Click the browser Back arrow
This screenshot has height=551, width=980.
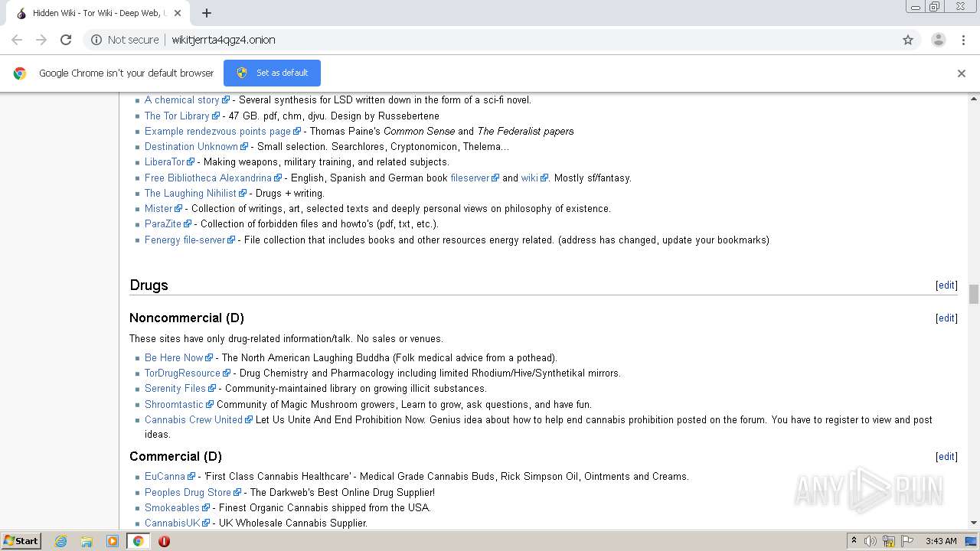17,40
